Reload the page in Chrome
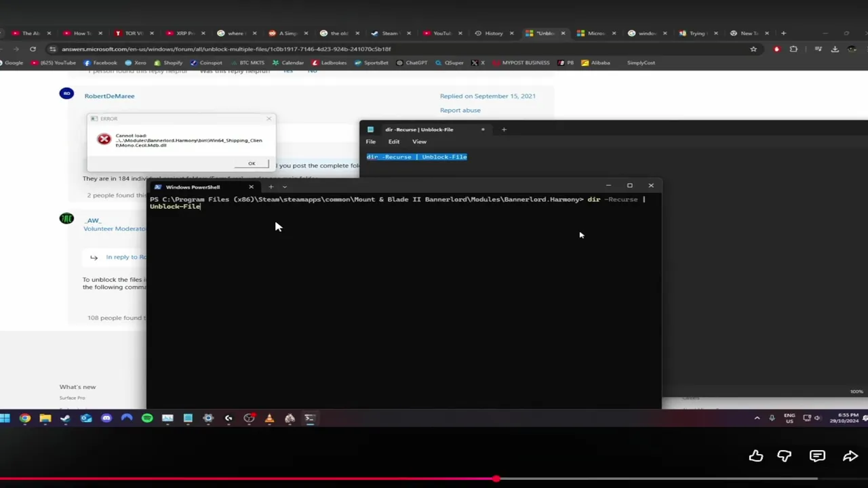 coord(33,49)
